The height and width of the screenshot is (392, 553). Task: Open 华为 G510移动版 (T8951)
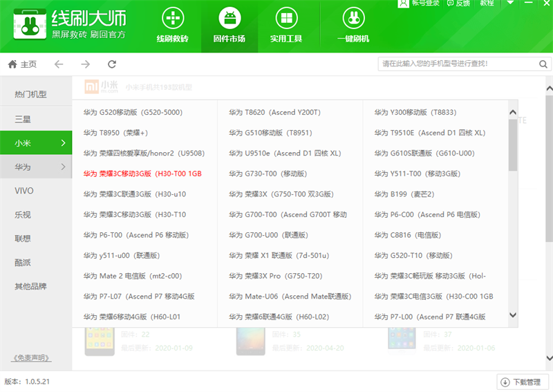[x=270, y=133]
